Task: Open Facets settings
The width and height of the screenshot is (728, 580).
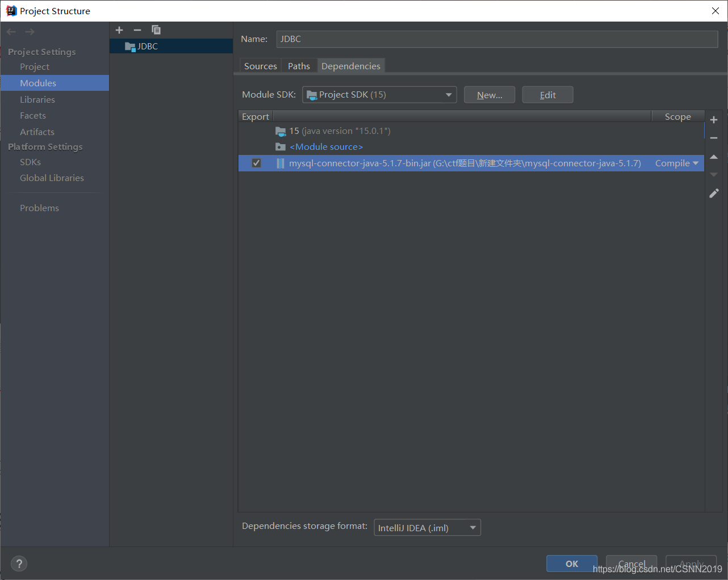Action: point(33,115)
